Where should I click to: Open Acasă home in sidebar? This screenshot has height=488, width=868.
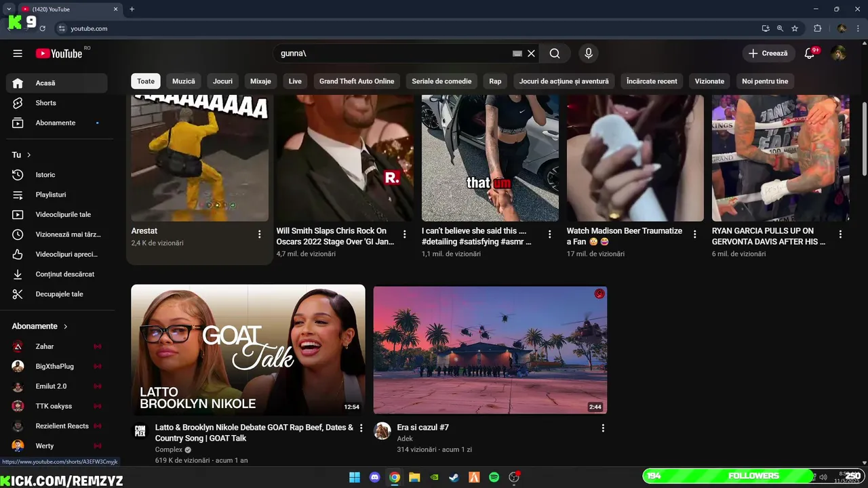57,83
